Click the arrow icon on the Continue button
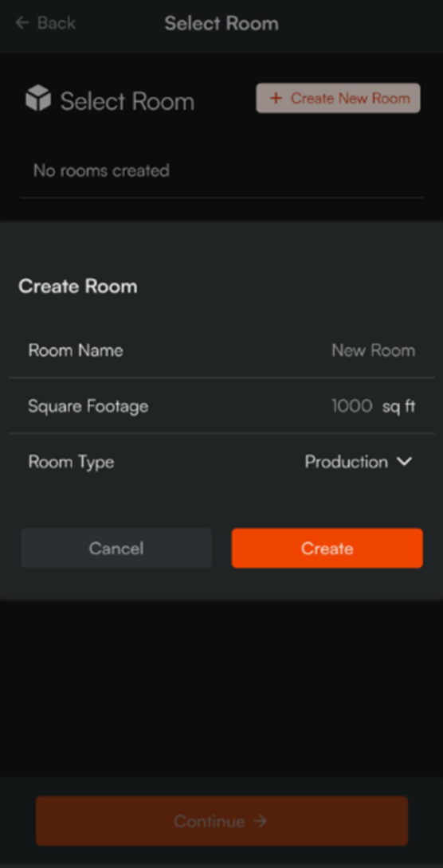Screen dimensions: 443x868 [261, 821]
